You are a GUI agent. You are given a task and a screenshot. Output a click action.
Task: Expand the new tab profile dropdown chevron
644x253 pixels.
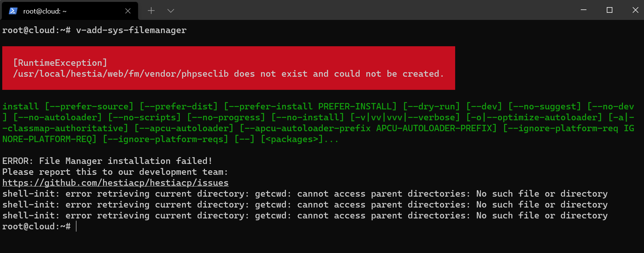click(x=171, y=11)
